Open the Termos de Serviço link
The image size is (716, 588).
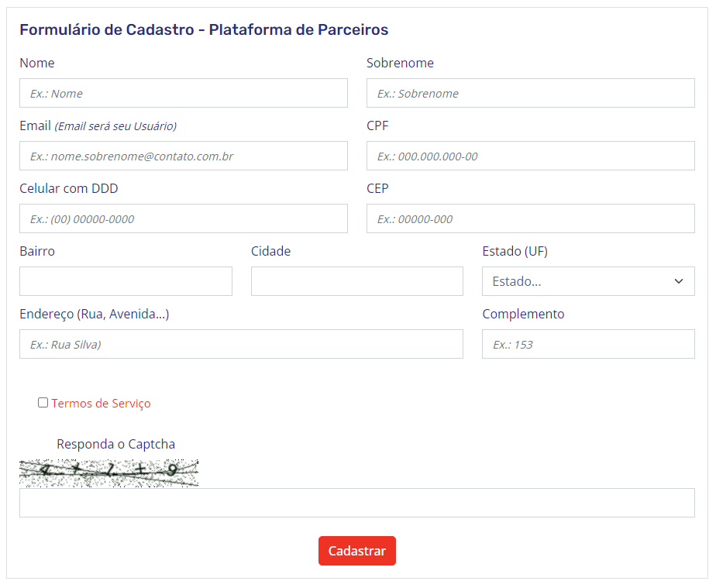tap(101, 404)
